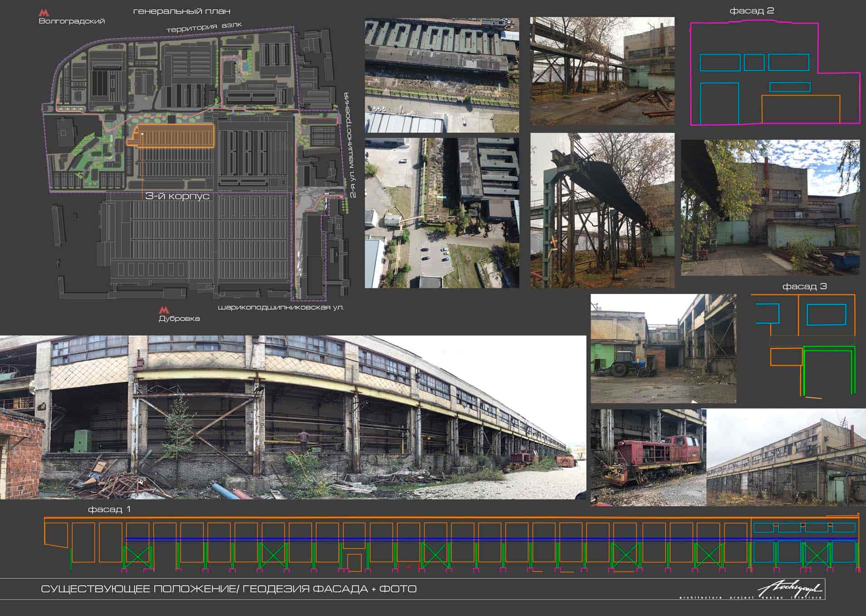
Task: Open the wide panorama photo of the factory facade
Action: [x=293, y=417]
